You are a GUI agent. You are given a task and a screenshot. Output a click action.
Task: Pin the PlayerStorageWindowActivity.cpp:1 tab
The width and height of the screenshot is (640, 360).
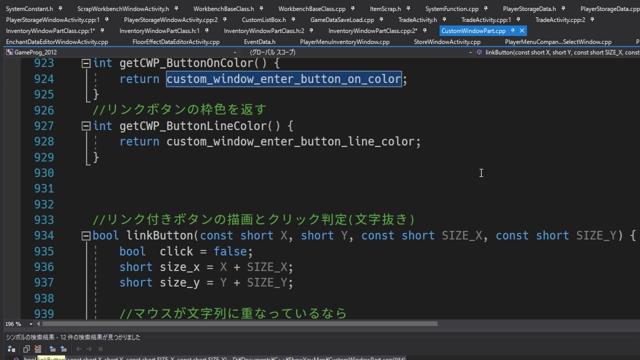(107, 19)
